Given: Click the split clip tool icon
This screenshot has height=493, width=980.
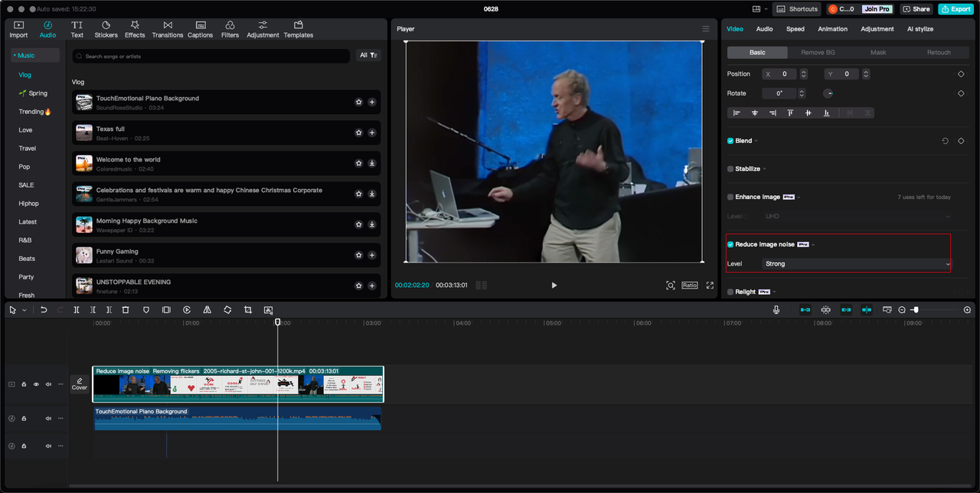Looking at the screenshot, I should (77, 310).
